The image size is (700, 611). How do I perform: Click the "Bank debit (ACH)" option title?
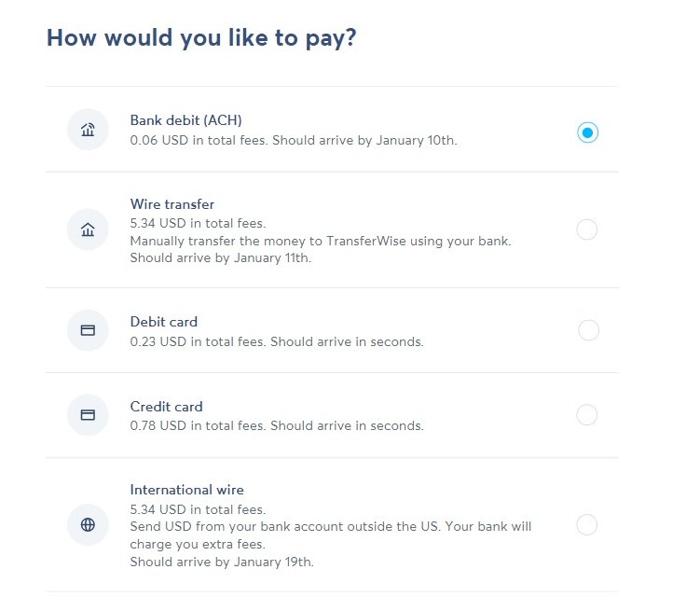[185, 120]
